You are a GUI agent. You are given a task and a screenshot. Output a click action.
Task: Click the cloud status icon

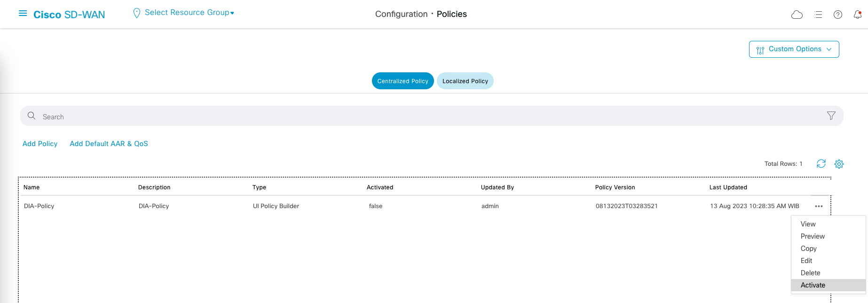[797, 15]
